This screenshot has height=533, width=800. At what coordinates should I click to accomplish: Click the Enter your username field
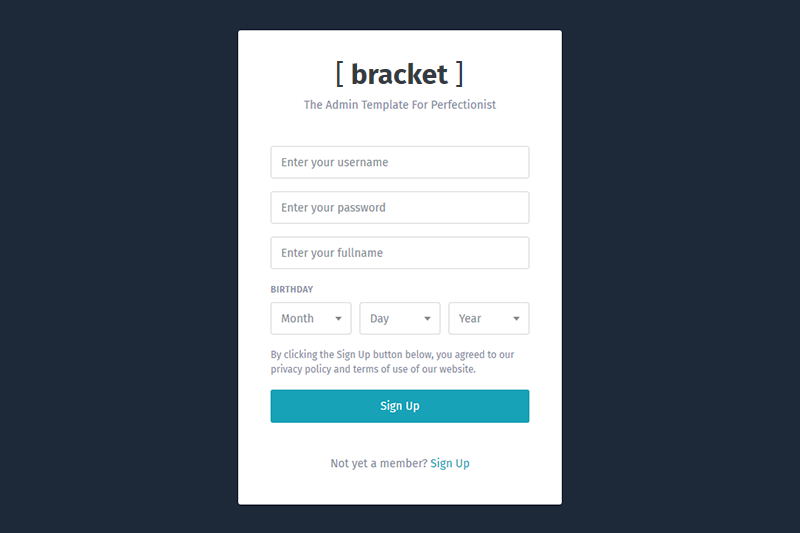tap(399, 162)
